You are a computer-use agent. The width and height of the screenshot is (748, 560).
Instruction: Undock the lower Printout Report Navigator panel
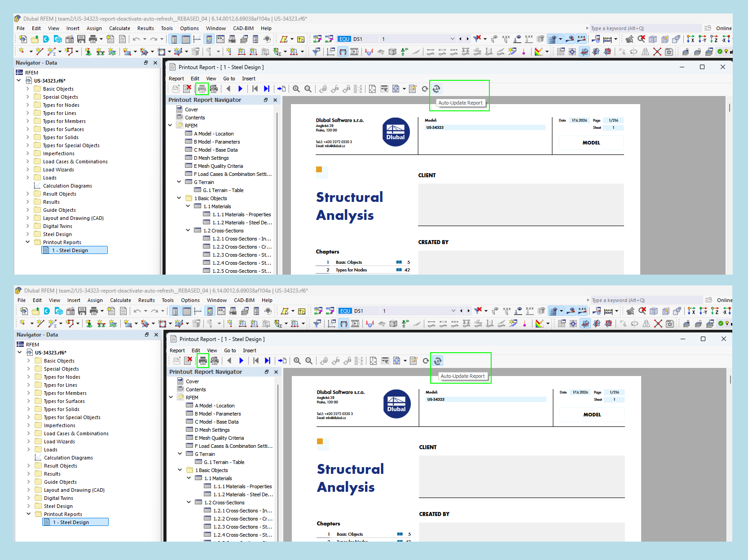pyautogui.click(x=267, y=372)
